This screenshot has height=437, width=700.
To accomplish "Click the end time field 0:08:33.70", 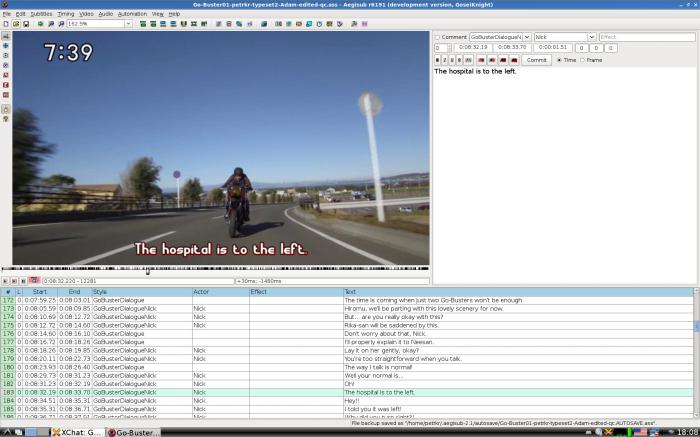I will [x=512, y=48].
